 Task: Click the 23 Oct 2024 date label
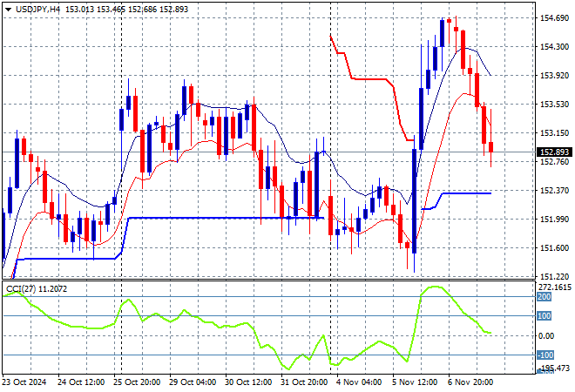[24, 382]
